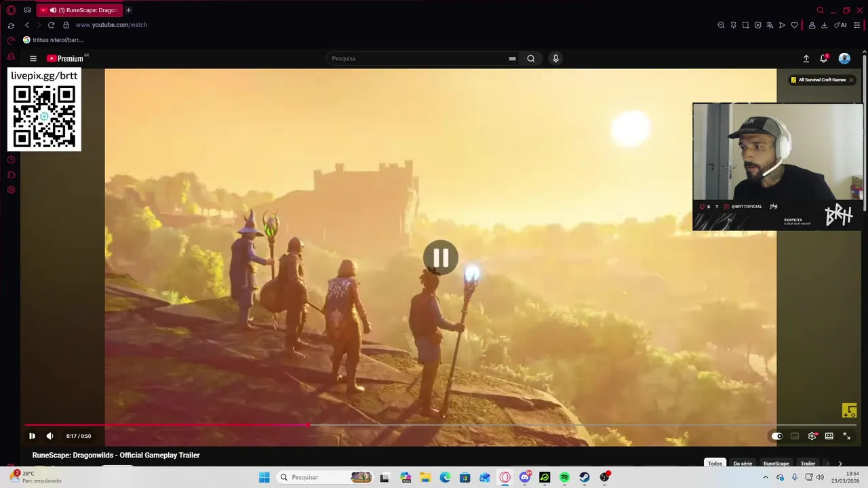Open the browser profile icon
The width and height of the screenshot is (868, 488).
point(812,25)
